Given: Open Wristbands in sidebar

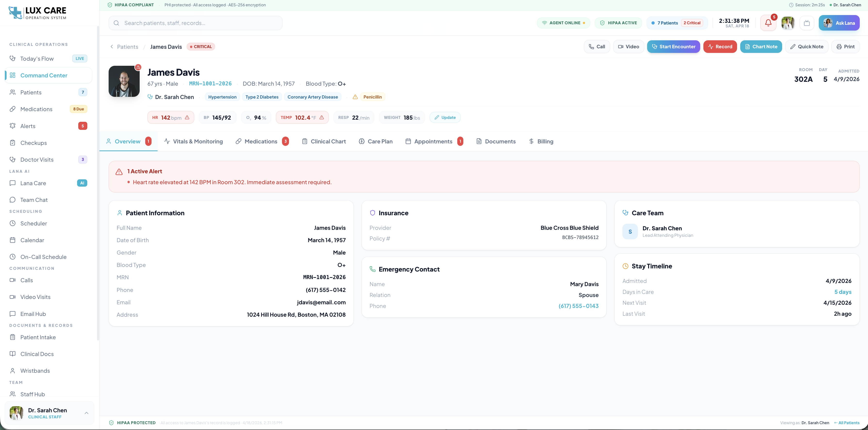Looking at the screenshot, I should pos(48,371).
